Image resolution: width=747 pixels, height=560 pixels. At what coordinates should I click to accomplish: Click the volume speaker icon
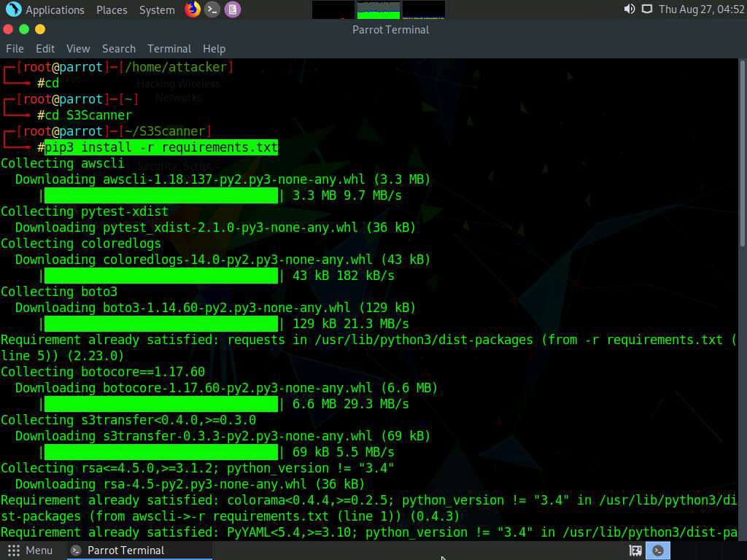tap(630, 9)
